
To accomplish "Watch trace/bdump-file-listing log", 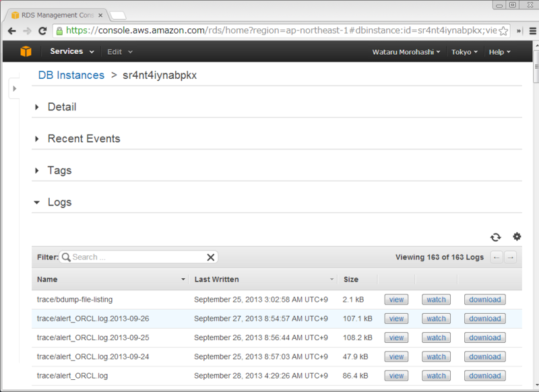I will 436,300.
